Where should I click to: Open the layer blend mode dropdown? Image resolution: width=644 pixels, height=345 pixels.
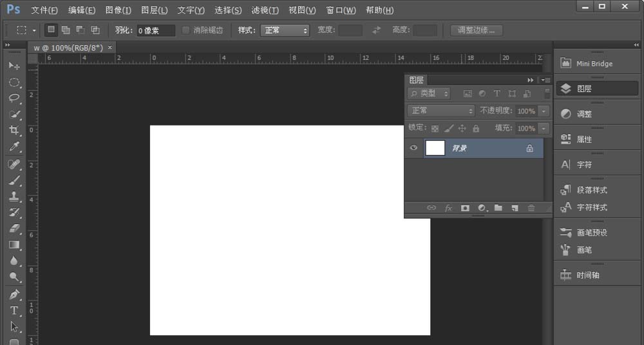click(x=441, y=111)
